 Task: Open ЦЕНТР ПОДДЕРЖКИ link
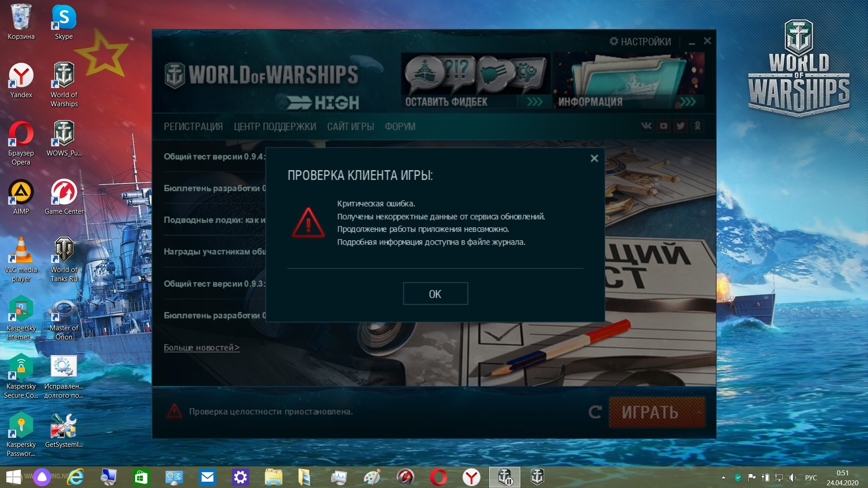275,127
